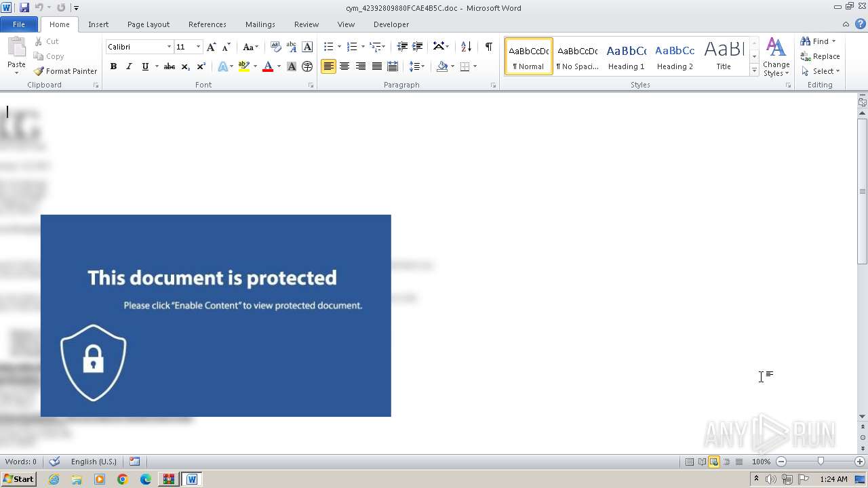The width and height of the screenshot is (868, 488).
Task: Switch to the Insert tab
Action: 98,24
